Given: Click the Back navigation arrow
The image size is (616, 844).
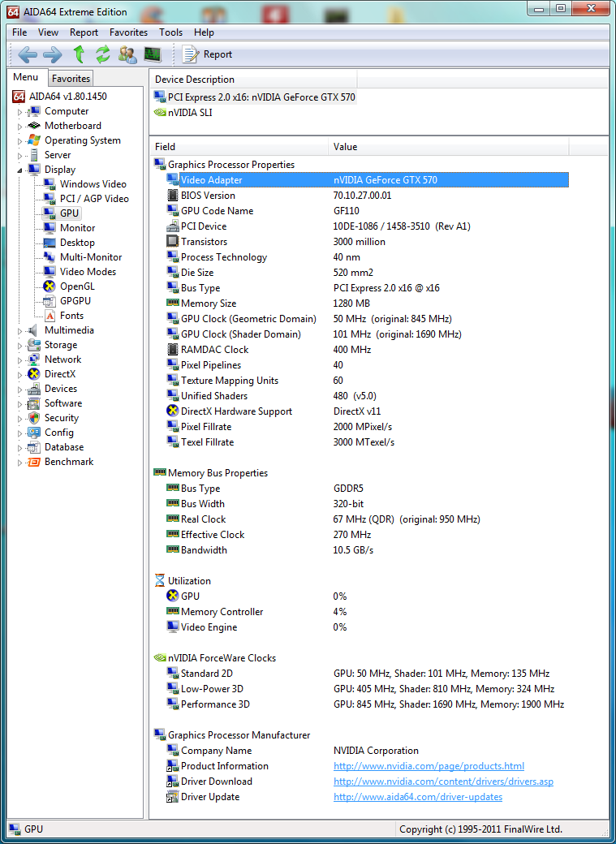Looking at the screenshot, I should tap(28, 54).
